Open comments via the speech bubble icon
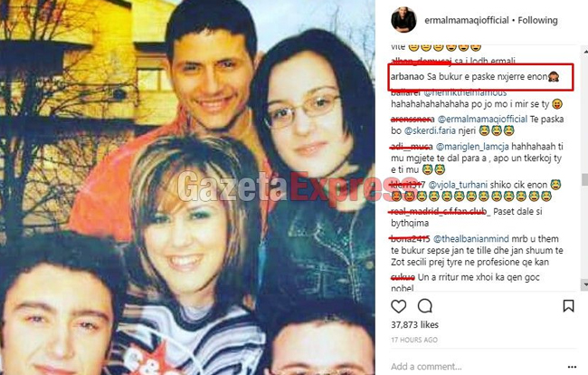The image size is (588, 375). point(425,306)
